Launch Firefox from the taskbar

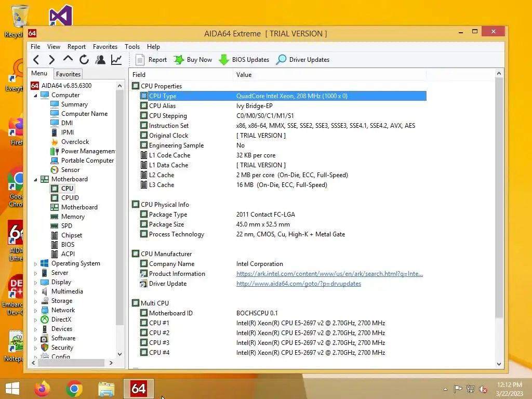coord(42,389)
